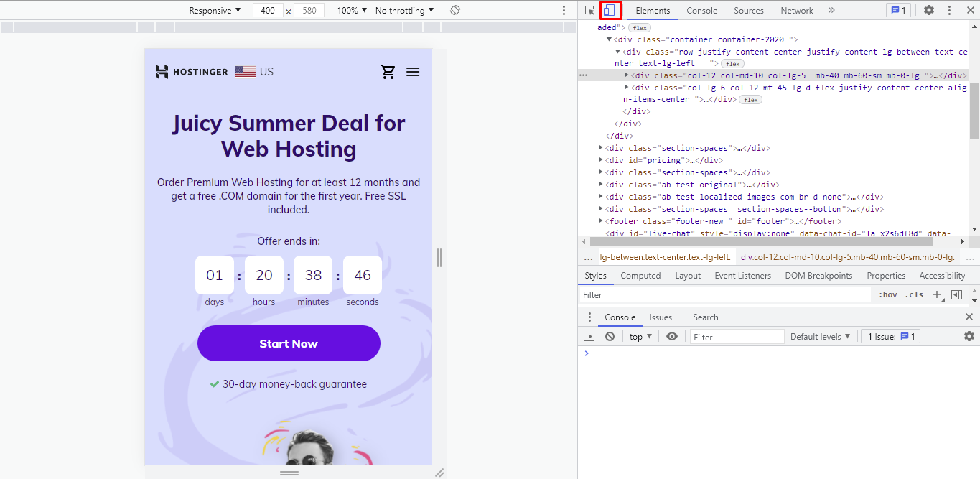Activate the inspect element picker
The image size is (980, 479).
pos(589,10)
